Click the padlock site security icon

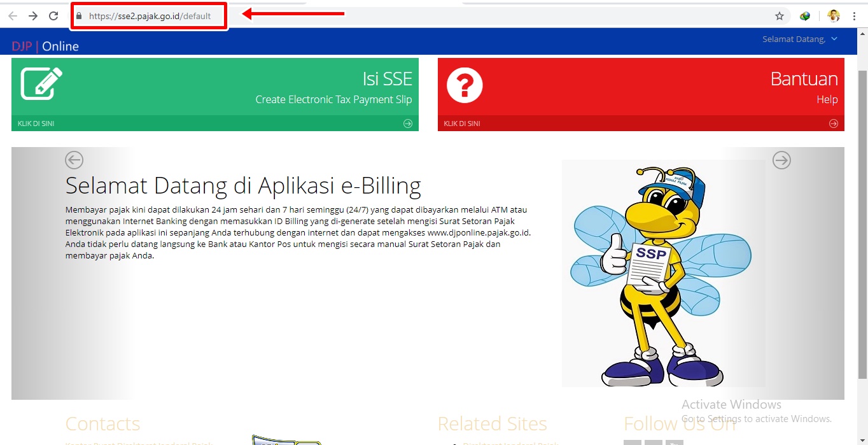pyautogui.click(x=79, y=16)
